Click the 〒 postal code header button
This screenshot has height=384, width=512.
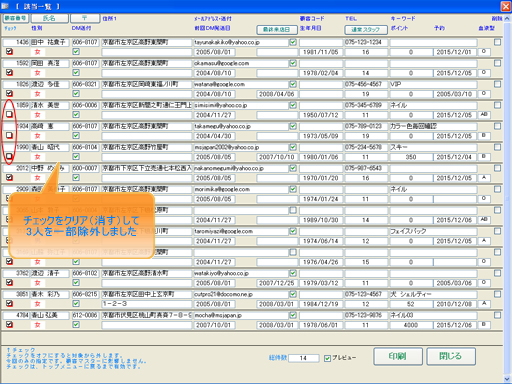85,18
